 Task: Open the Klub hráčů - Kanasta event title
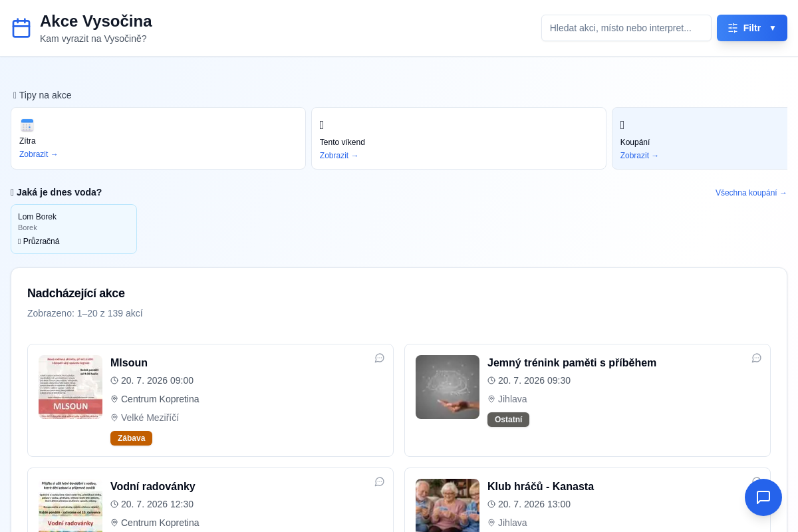click(x=541, y=487)
